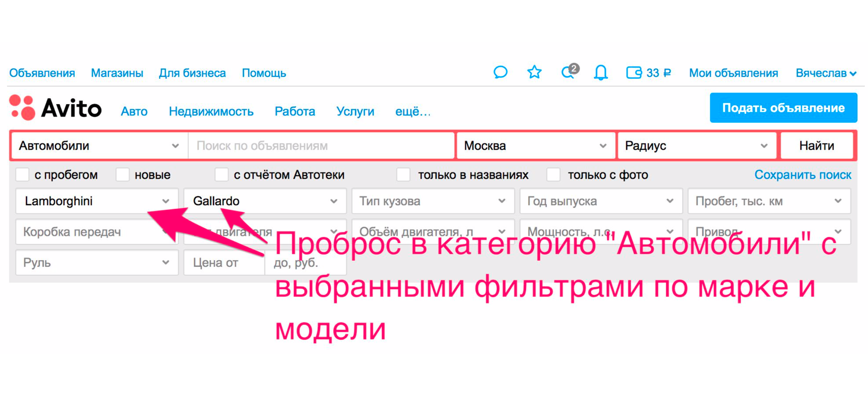Open the 'ещё…' menu
This screenshot has width=868, height=396.
[413, 112]
